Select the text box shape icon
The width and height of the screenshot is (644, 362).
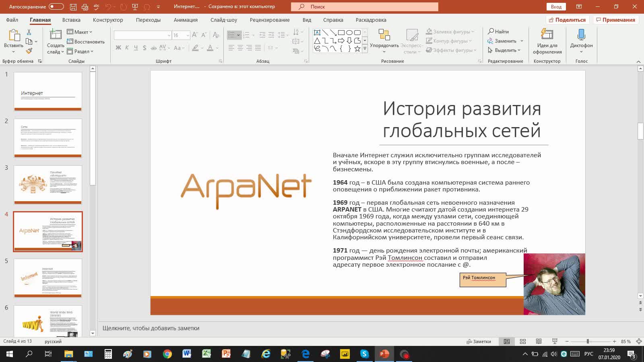pyautogui.click(x=317, y=33)
